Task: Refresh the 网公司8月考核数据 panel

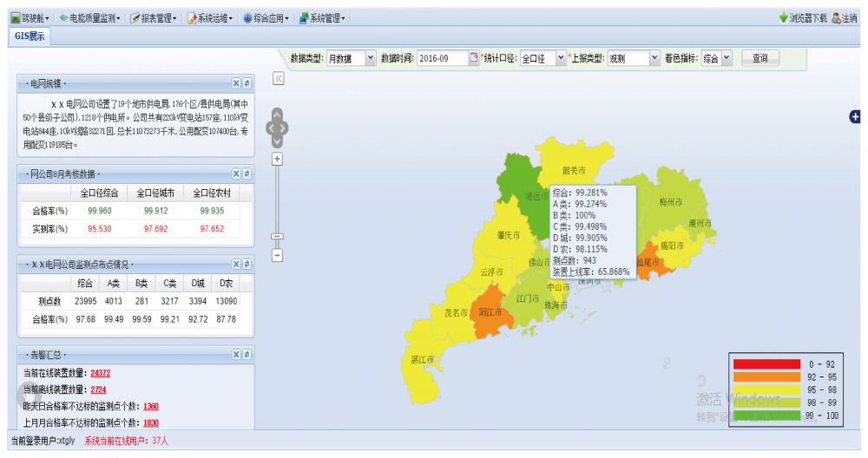Action: [x=247, y=174]
